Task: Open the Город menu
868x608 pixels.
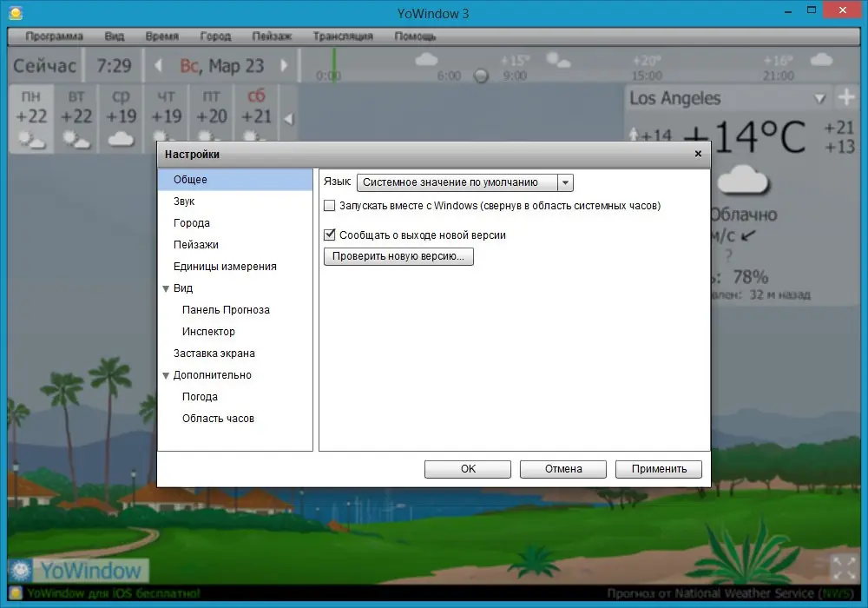Action: (x=215, y=36)
